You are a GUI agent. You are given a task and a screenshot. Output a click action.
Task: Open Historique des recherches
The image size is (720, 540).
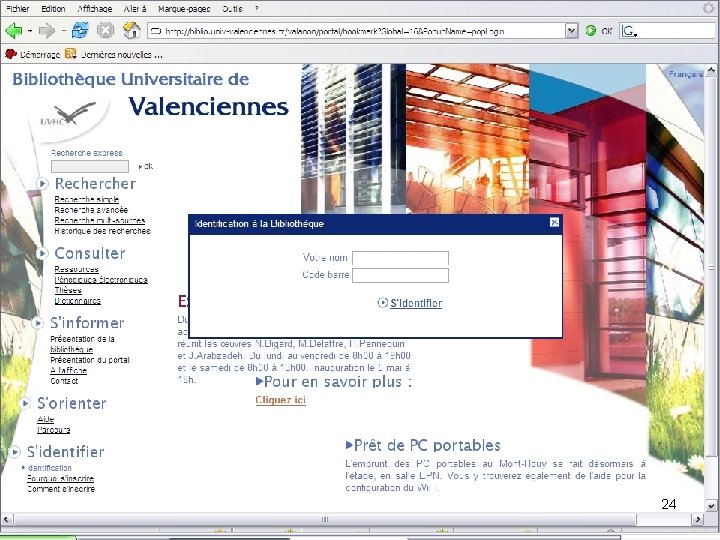102,231
